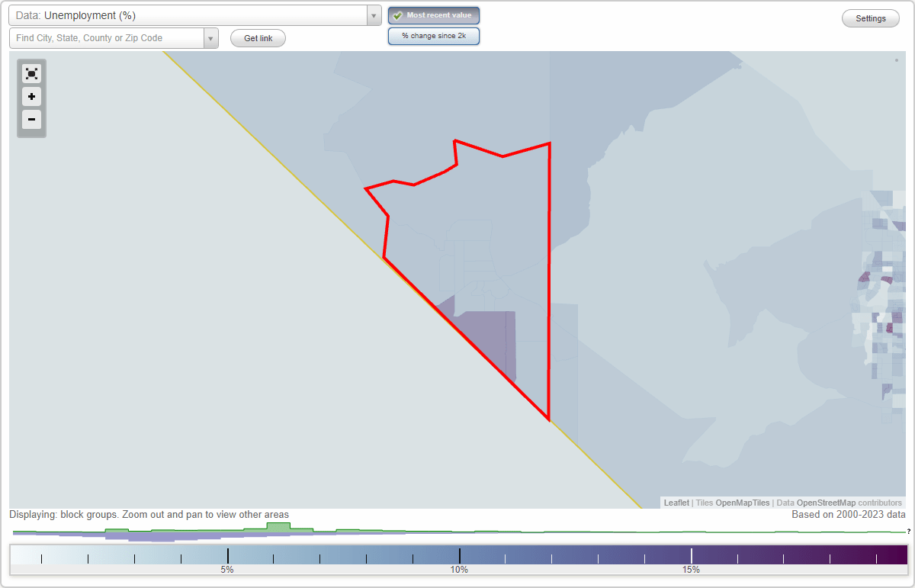Expand the Data selector arrow
This screenshot has width=915, height=588.
click(x=374, y=15)
